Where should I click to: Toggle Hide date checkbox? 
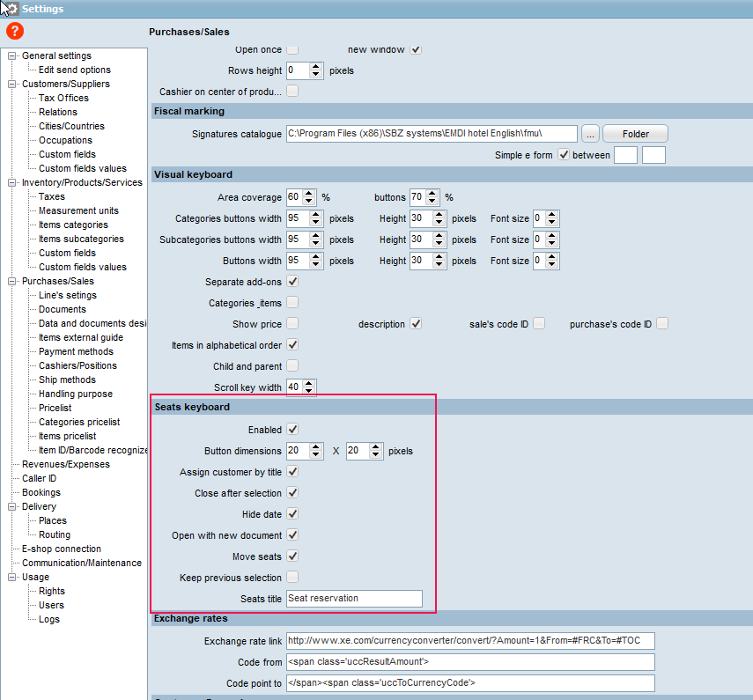point(292,513)
